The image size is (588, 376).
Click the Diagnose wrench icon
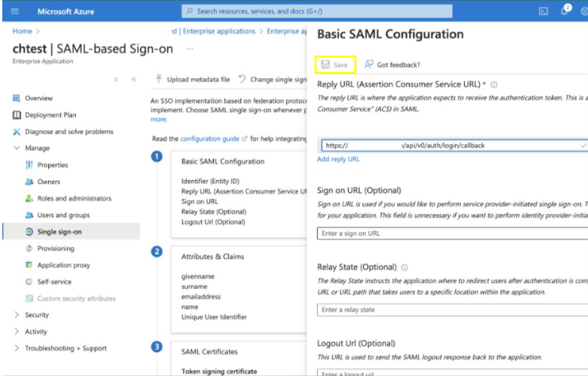pyautogui.click(x=17, y=131)
